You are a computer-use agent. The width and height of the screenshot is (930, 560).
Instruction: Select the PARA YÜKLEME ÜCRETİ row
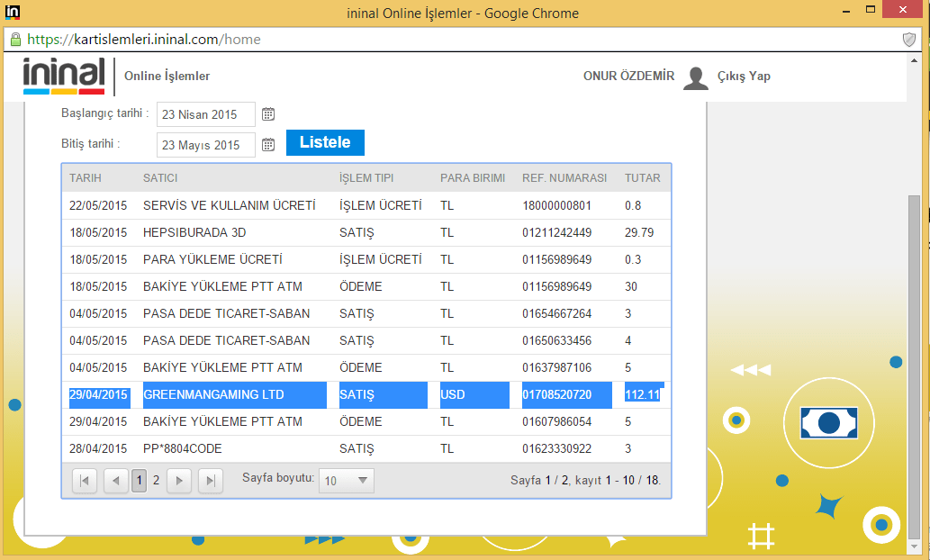[366, 259]
